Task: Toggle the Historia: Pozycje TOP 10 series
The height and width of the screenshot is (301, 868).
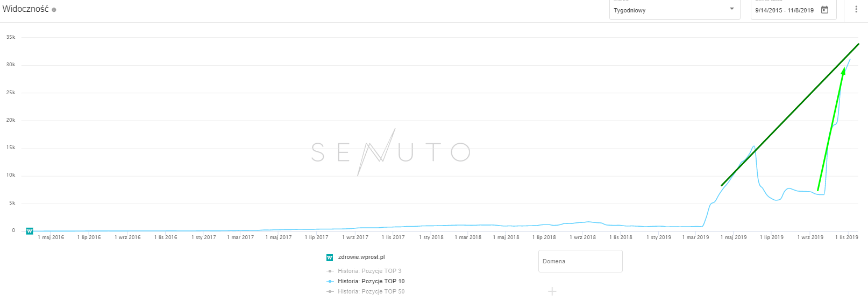Action: coord(371,281)
